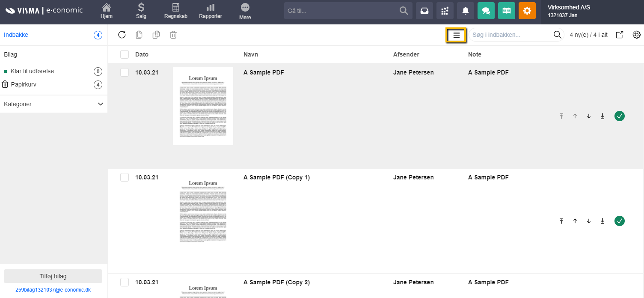Click green checkmark for A Sample PDF (Copy 1)
Viewport: 644px width, 298px height.
click(x=620, y=221)
